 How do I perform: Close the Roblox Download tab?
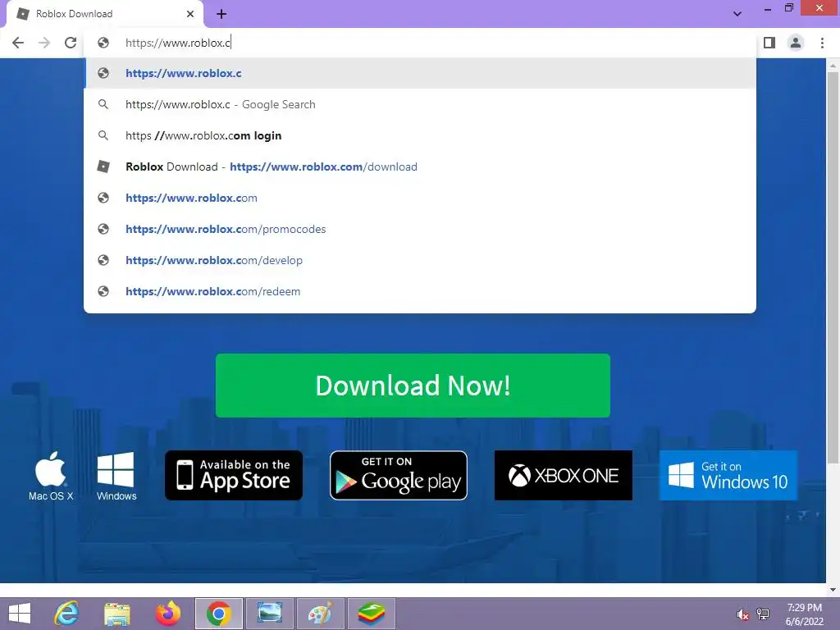click(190, 14)
